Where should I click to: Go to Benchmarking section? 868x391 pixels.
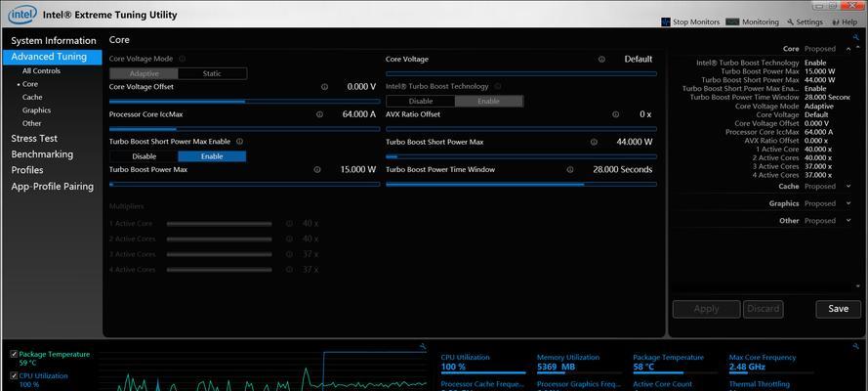[42, 154]
